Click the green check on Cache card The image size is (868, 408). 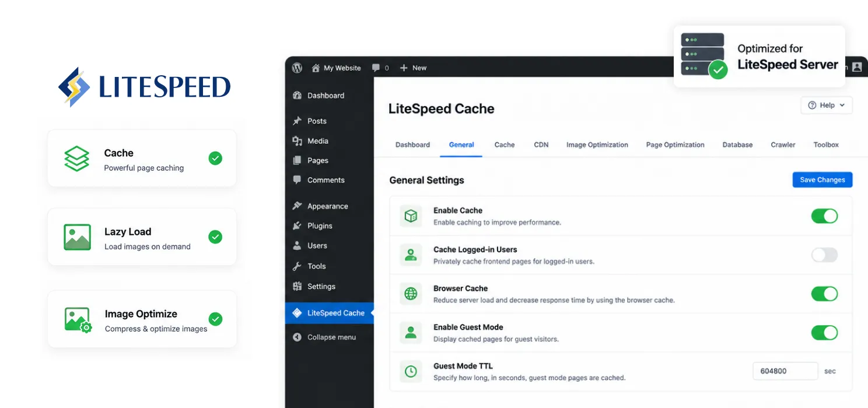pos(215,158)
